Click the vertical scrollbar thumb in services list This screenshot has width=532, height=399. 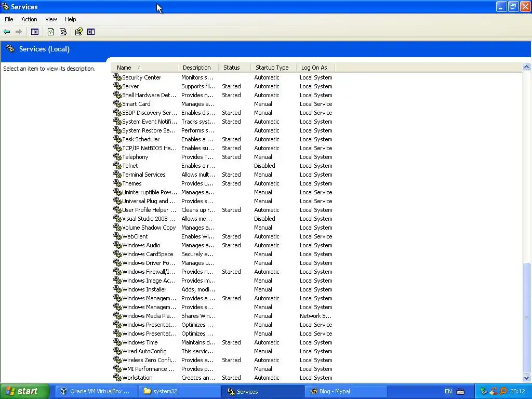(x=527, y=317)
